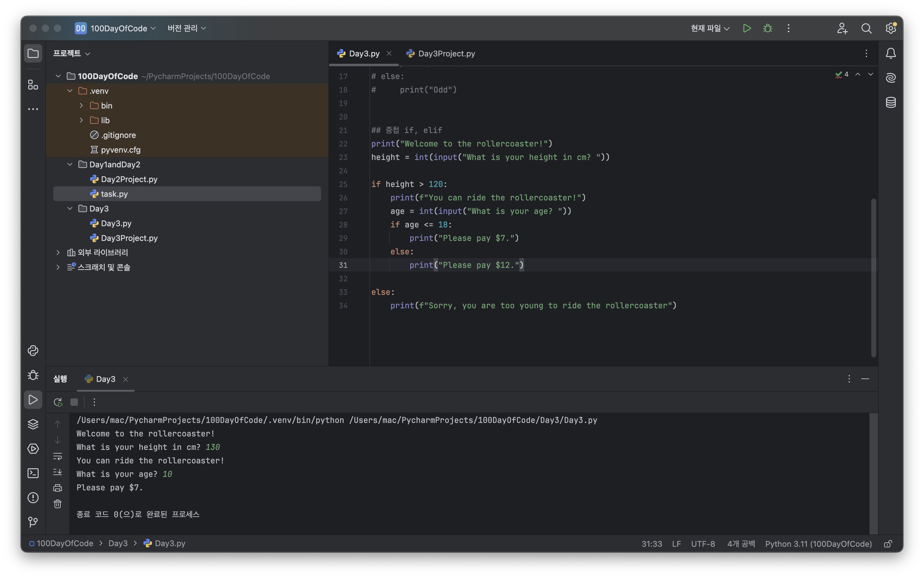Open the 현재 파일 run configuration dropdown
The width and height of the screenshot is (924, 578).
710,28
